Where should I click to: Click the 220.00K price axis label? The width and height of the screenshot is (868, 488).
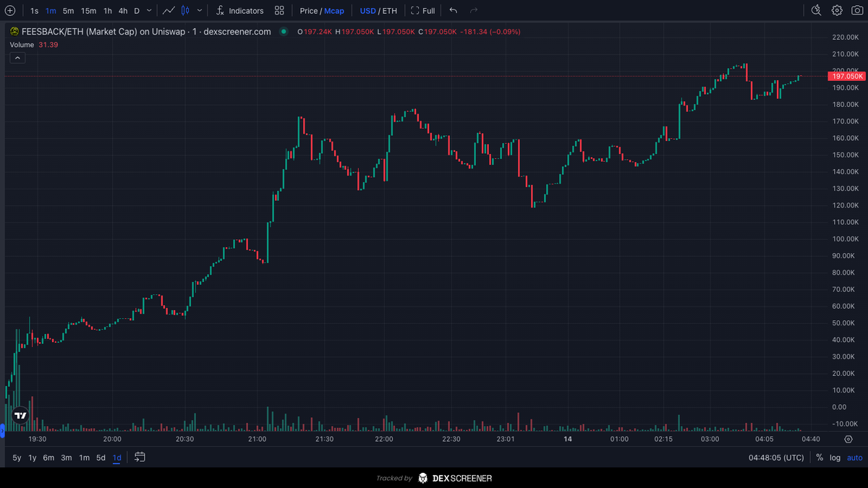[x=845, y=38]
